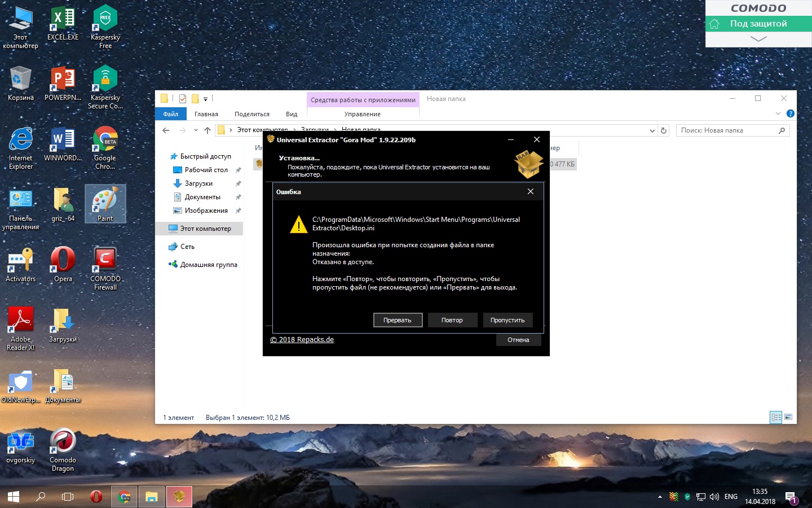Switch Explorer to large thumbnails view
This screenshot has width=812, height=508.
[x=788, y=417]
